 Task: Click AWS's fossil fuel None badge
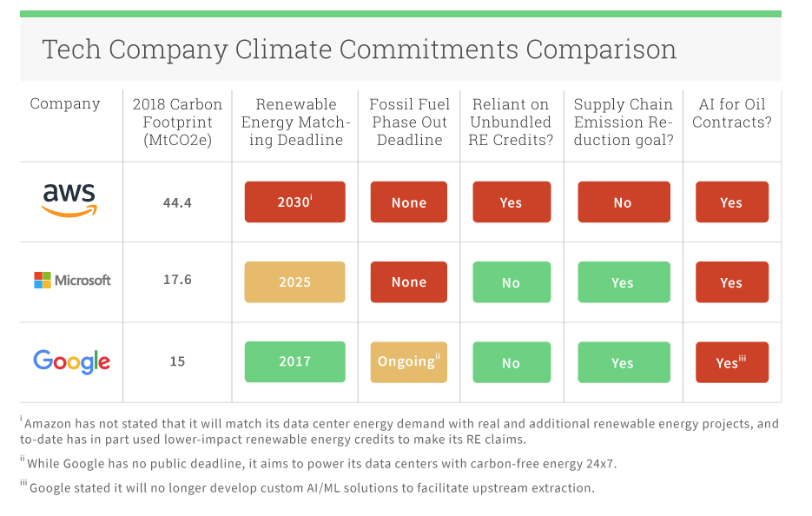(408, 202)
